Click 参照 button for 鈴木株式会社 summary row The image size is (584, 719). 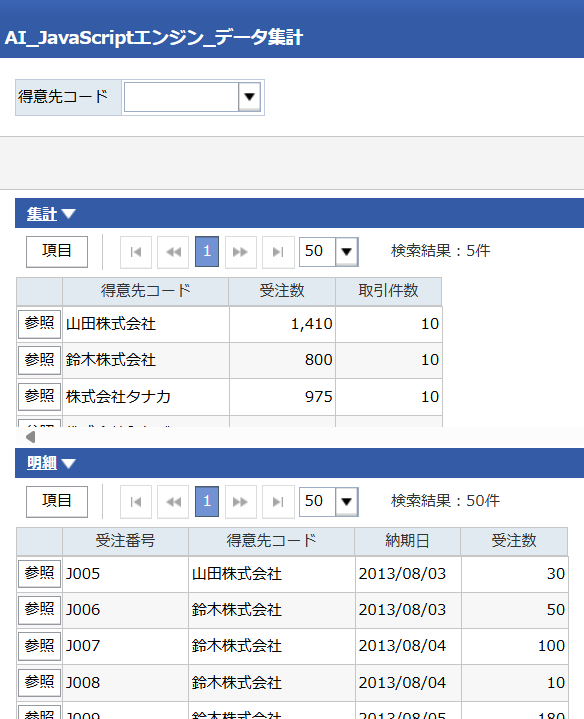[39, 360]
